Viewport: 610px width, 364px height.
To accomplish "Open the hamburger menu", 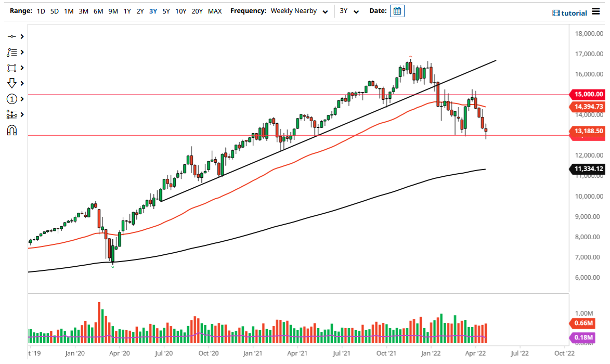I will (x=595, y=11).
